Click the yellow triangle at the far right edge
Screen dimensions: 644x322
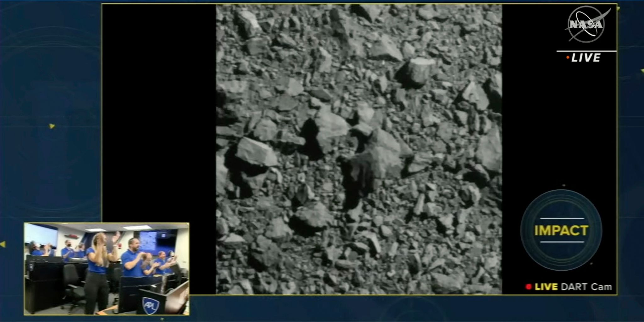point(642,71)
